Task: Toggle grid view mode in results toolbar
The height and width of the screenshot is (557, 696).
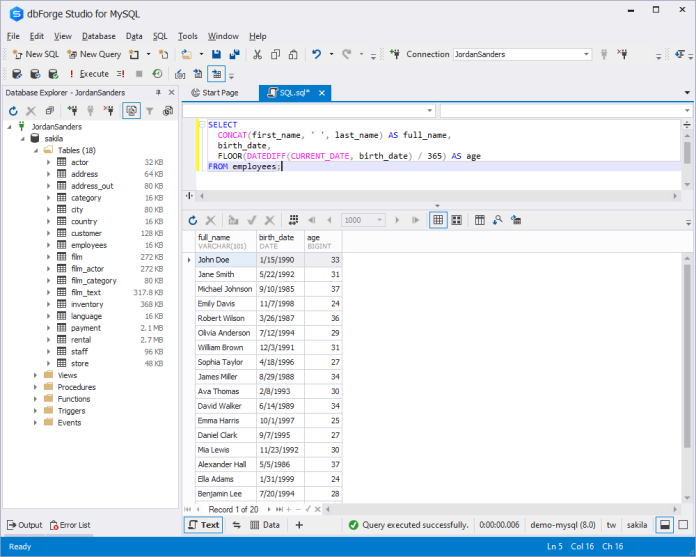Action: pyautogui.click(x=437, y=220)
